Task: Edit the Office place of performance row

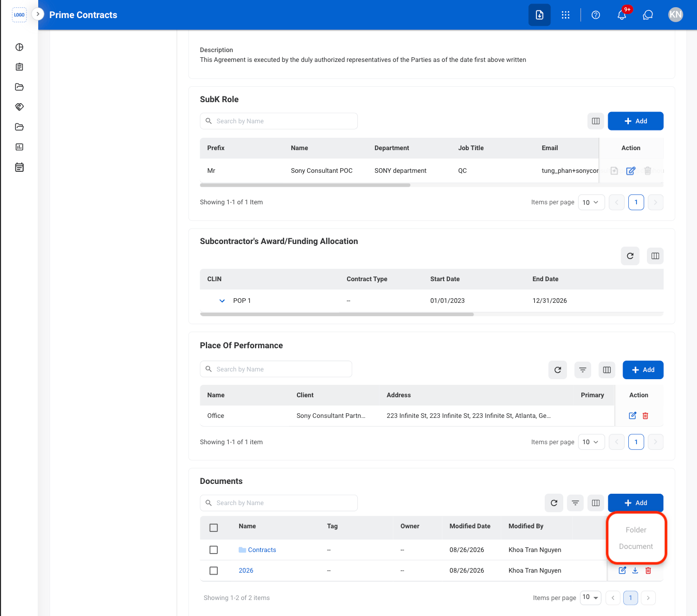Action: [x=632, y=416]
